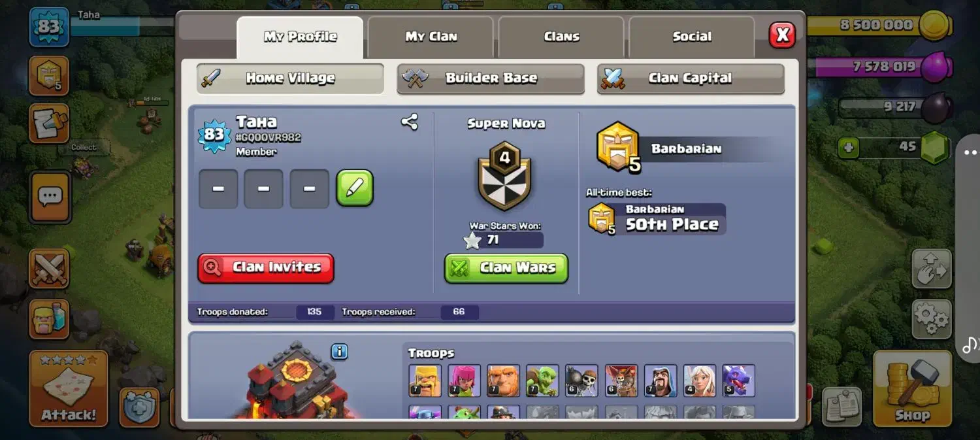Click the green Clan Wars button

coord(506,268)
